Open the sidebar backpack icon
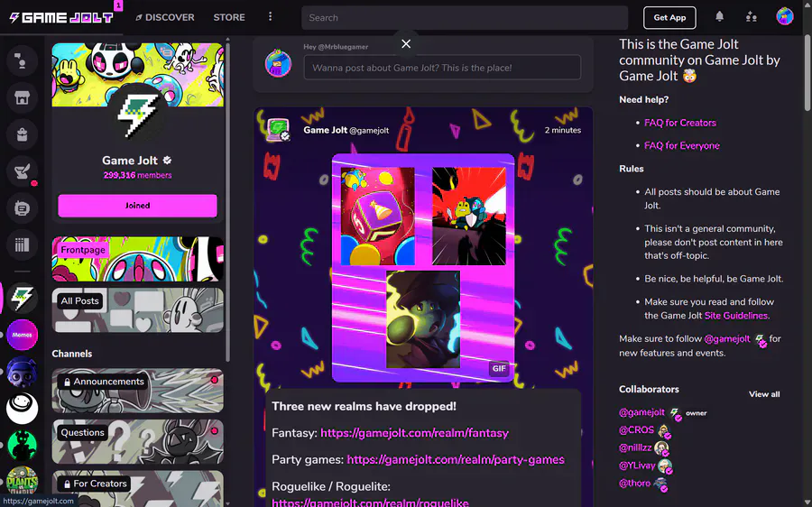This screenshot has width=812, height=507. click(22, 134)
